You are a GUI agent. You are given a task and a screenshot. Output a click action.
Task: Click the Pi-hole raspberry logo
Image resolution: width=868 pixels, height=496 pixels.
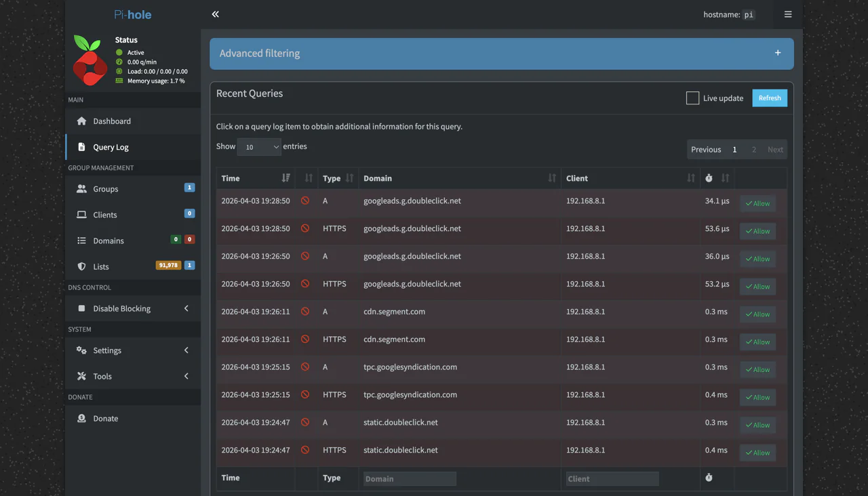pos(90,60)
